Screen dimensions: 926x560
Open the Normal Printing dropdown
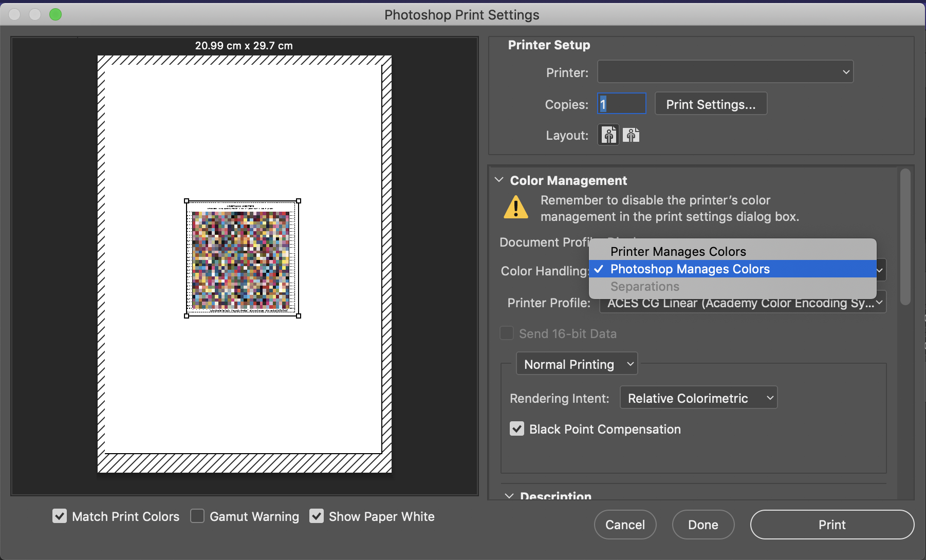[577, 364]
